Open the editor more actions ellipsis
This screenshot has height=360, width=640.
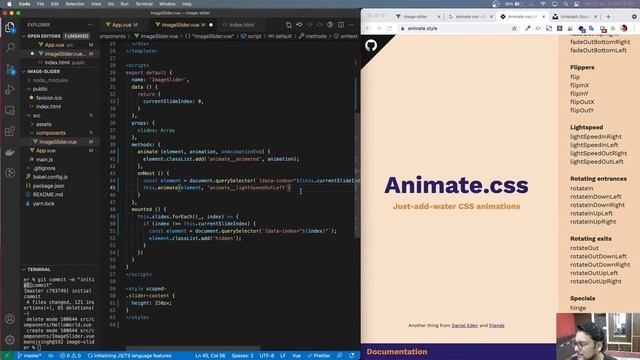(x=351, y=25)
